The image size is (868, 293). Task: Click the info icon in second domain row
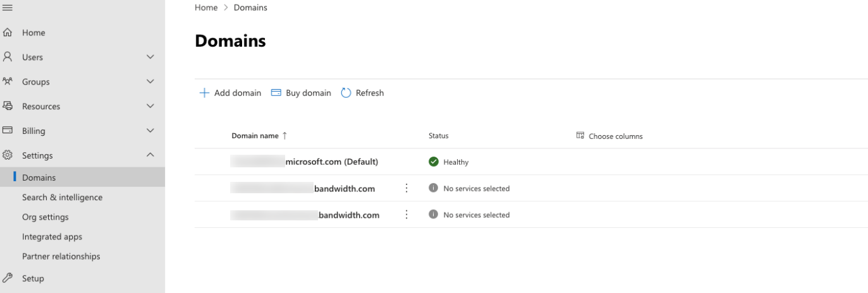[x=433, y=188]
